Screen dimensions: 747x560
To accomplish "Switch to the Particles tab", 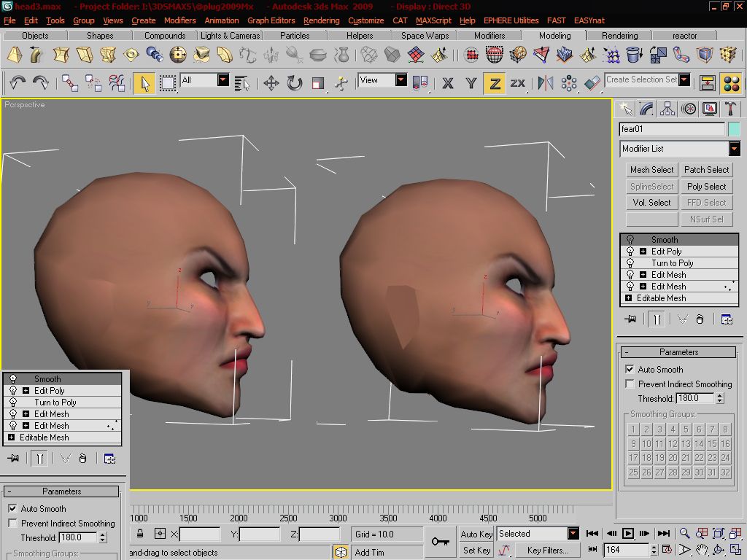I will tap(295, 35).
